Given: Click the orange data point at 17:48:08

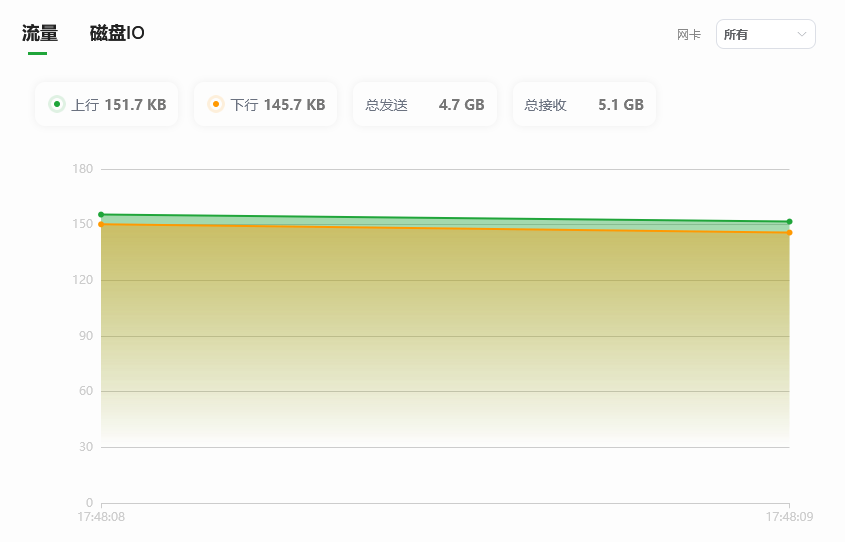Looking at the screenshot, I should [x=101, y=224].
